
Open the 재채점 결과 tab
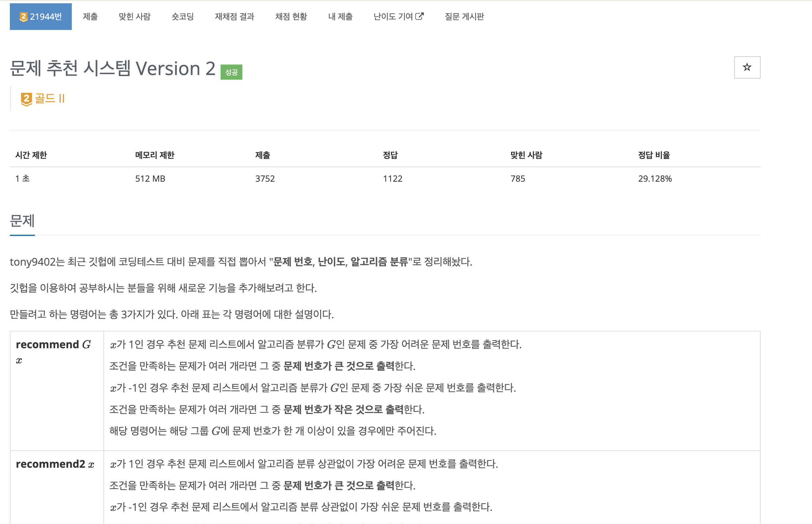pyautogui.click(x=234, y=17)
